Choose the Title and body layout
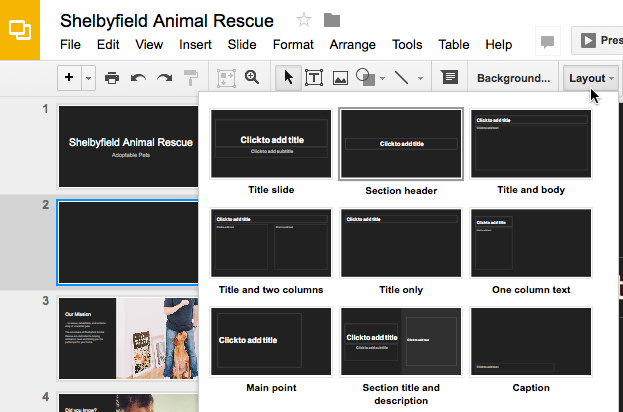Viewport: 623px width, 412px height. pos(531,144)
